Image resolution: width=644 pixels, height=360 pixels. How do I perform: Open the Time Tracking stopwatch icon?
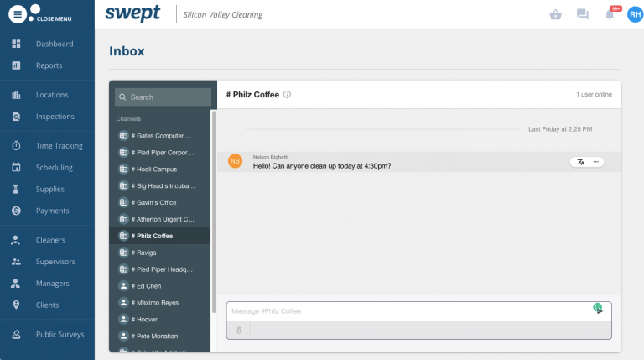pyautogui.click(x=16, y=145)
